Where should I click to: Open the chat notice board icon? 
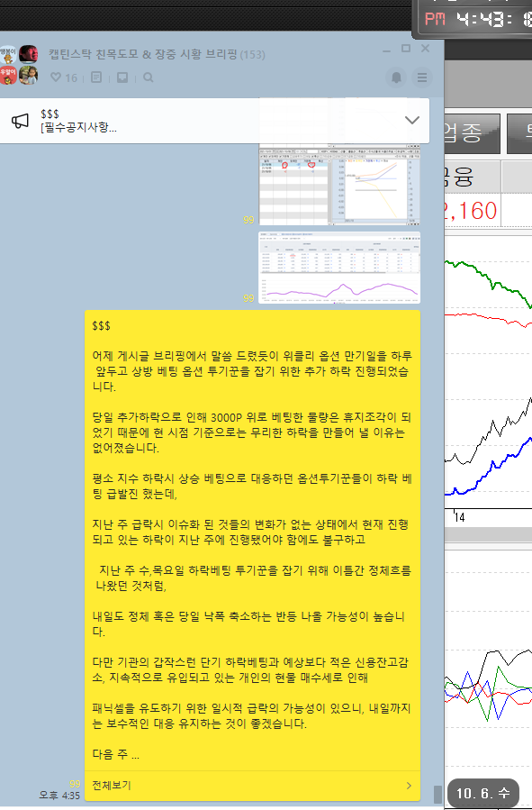click(x=96, y=77)
